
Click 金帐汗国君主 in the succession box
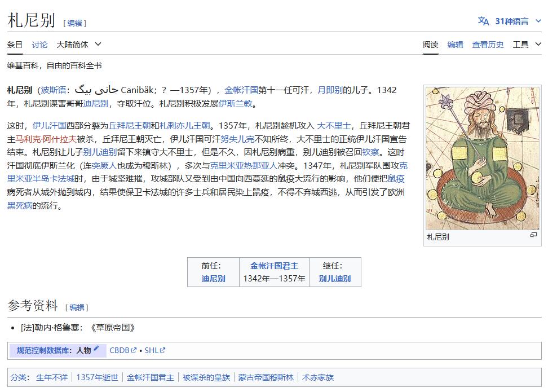[x=274, y=266]
